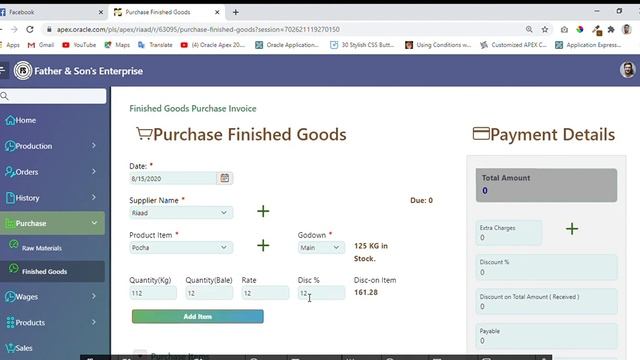640x360 pixels.
Task: Open the Maps bookmark
Action: click(117, 45)
